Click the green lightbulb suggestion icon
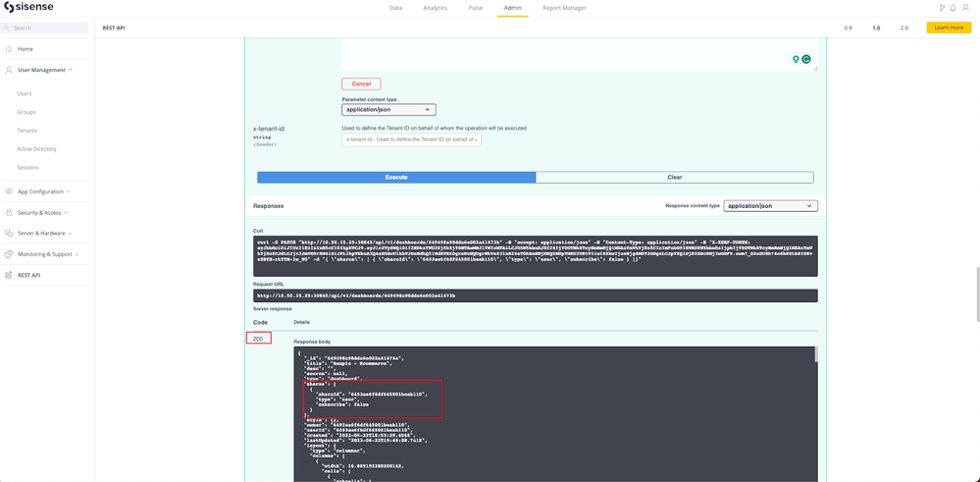Screen dimensions: 980x482 [x=796, y=60]
